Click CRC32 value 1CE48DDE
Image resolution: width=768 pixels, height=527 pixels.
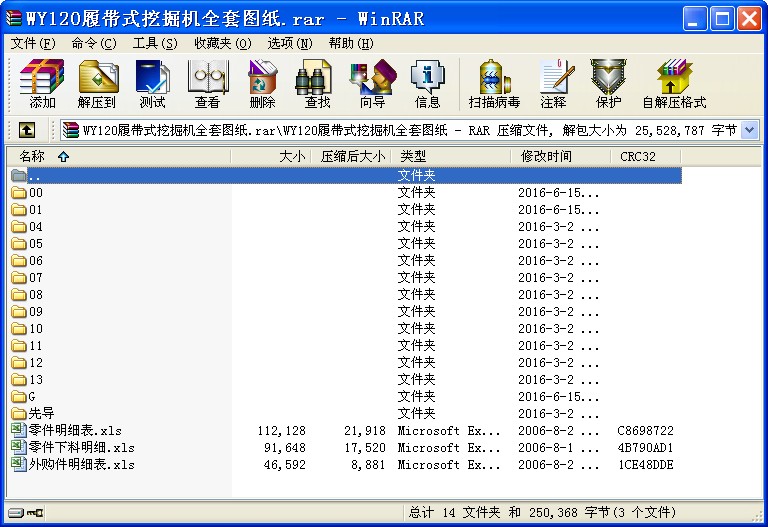coord(646,464)
